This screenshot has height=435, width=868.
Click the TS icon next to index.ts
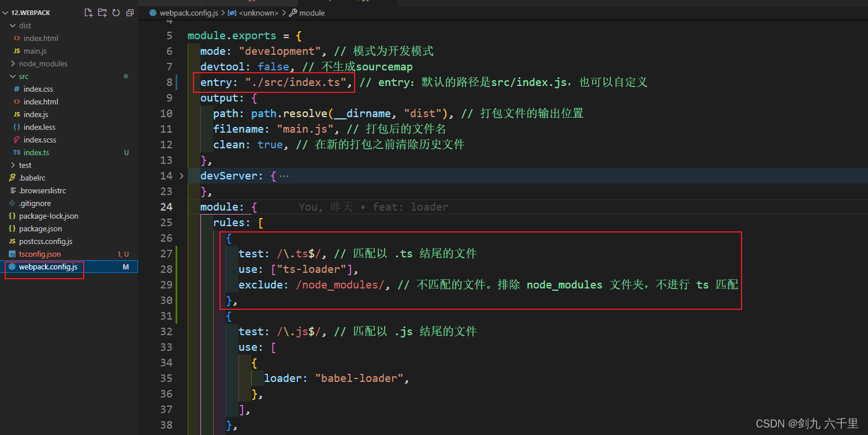(x=17, y=152)
